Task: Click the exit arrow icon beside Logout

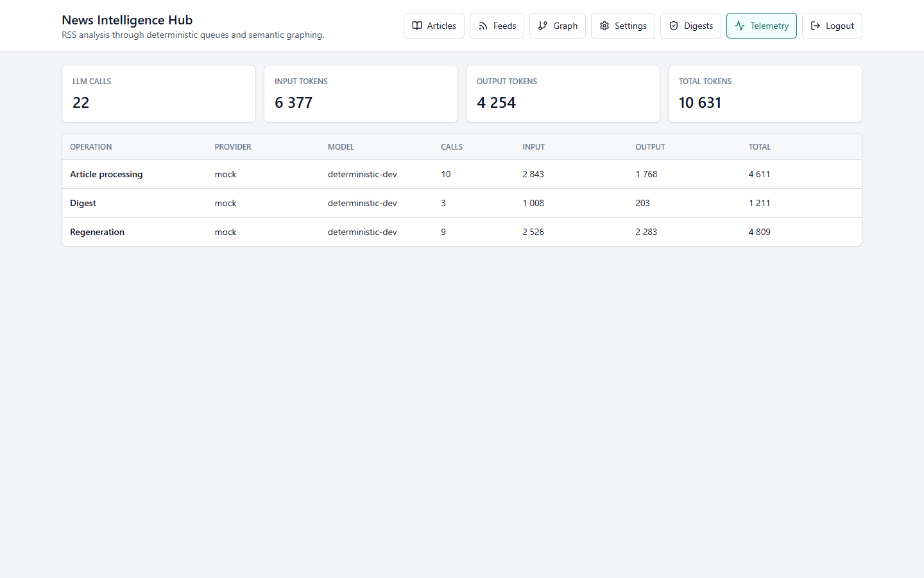Action: coord(816,26)
